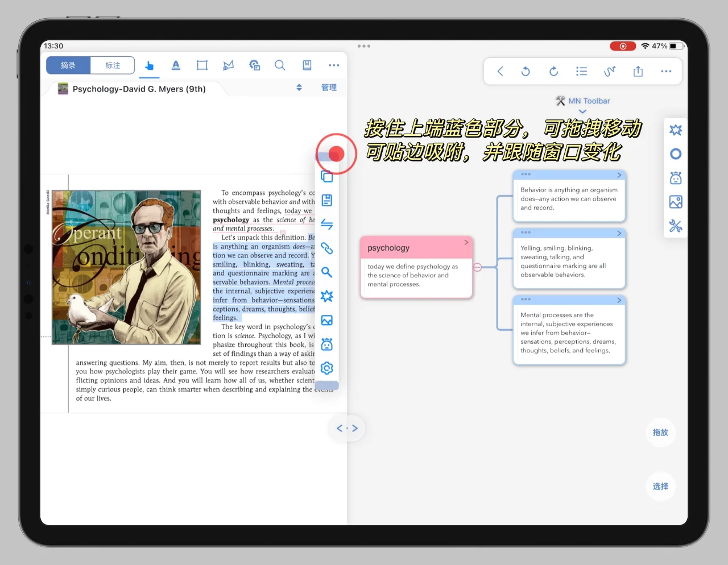Activate the rectangle excerpt tool
The width and height of the screenshot is (728, 565).
pyautogui.click(x=202, y=65)
